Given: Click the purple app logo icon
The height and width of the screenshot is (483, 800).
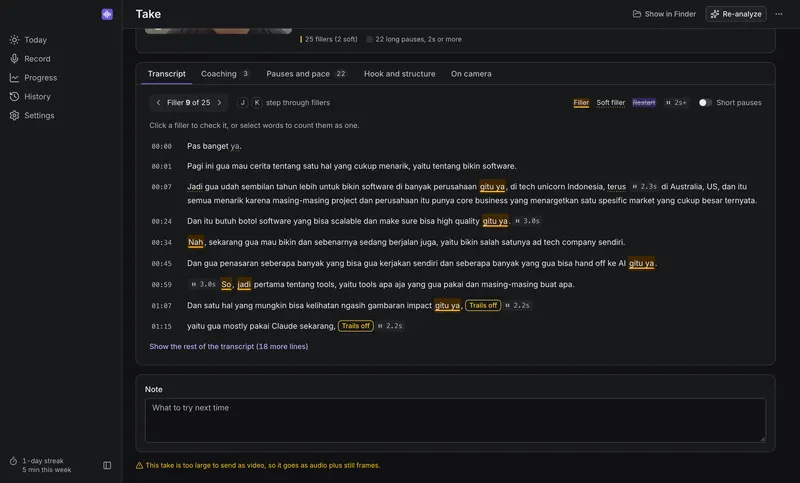Looking at the screenshot, I should coord(107,14).
